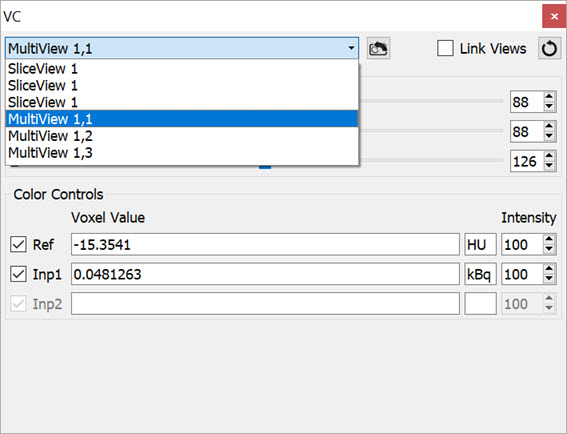The height and width of the screenshot is (434, 567).
Task: Increase second 88 value with up arrow
Action: [549, 127]
